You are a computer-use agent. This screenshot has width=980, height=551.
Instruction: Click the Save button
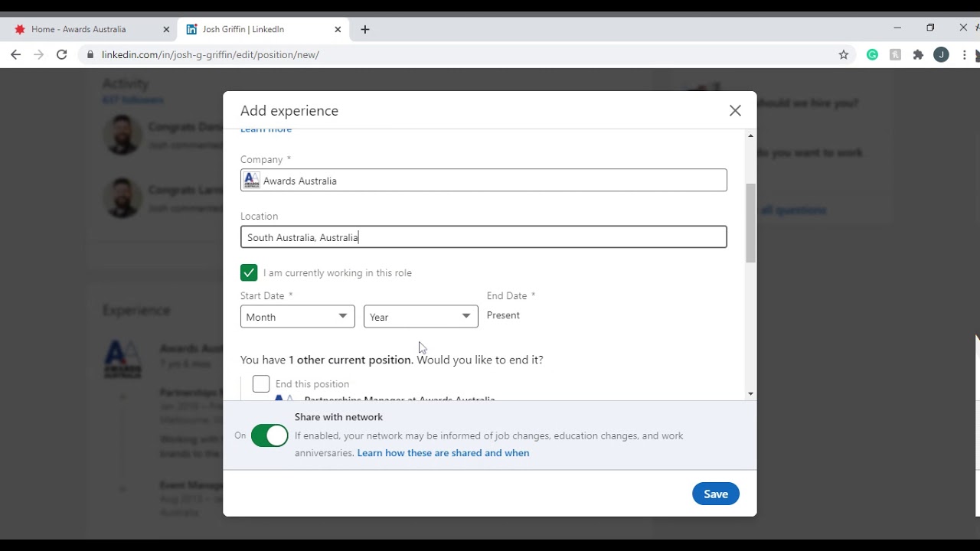pos(716,494)
